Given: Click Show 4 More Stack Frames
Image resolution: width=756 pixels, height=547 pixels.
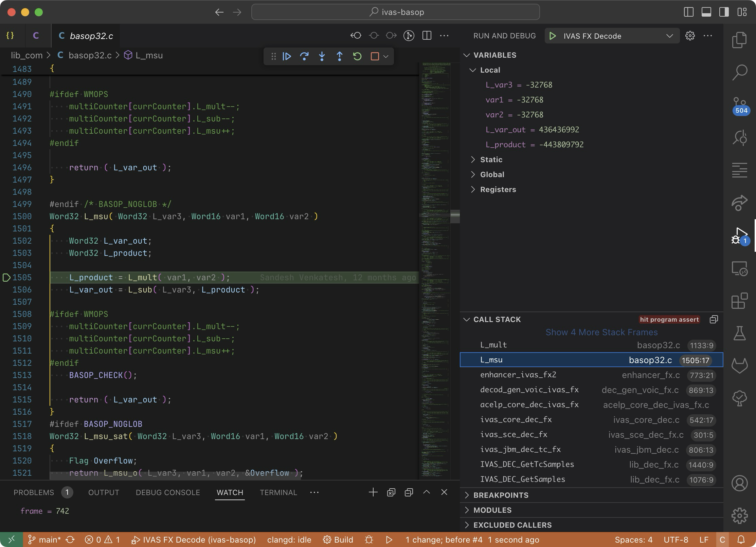Looking at the screenshot, I should 601,332.
